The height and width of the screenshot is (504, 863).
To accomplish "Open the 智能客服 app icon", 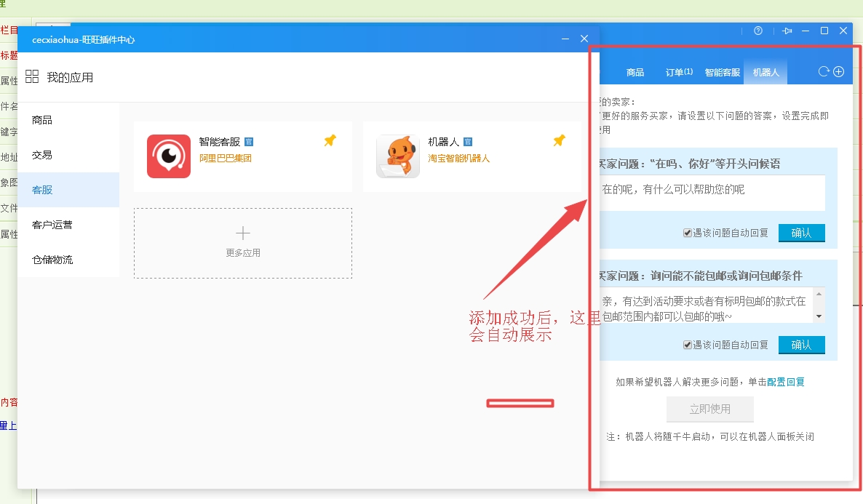I will [x=169, y=156].
